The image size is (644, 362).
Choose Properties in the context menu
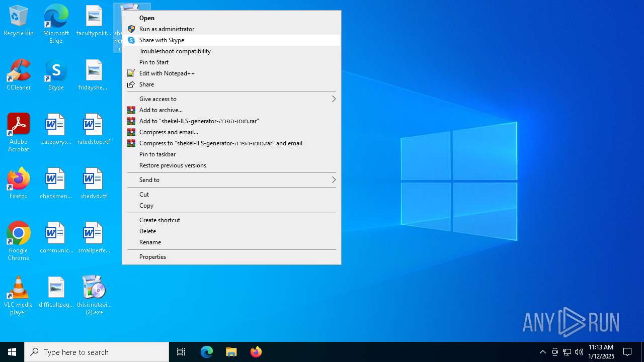(231, 257)
